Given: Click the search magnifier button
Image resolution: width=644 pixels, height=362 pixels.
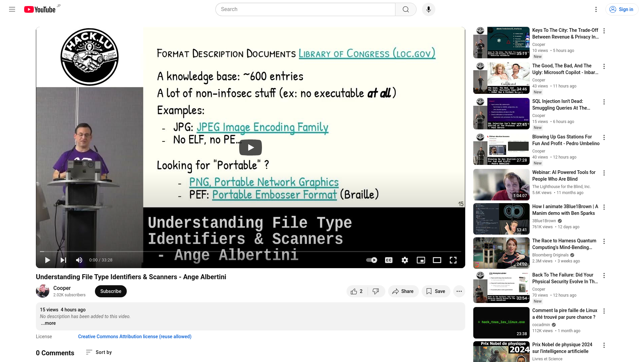Looking at the screenshot, I should click(x=406, y=9).
